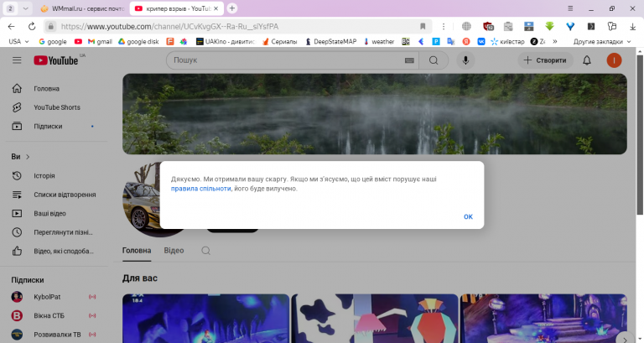Go to YouTube home via logo
This screenshot has height=343, width=644.
(x=56, y=60)
